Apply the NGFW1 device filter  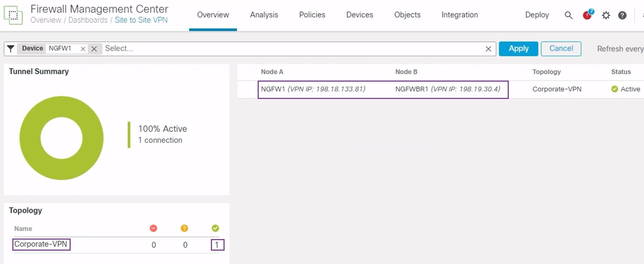coord(518,49)
